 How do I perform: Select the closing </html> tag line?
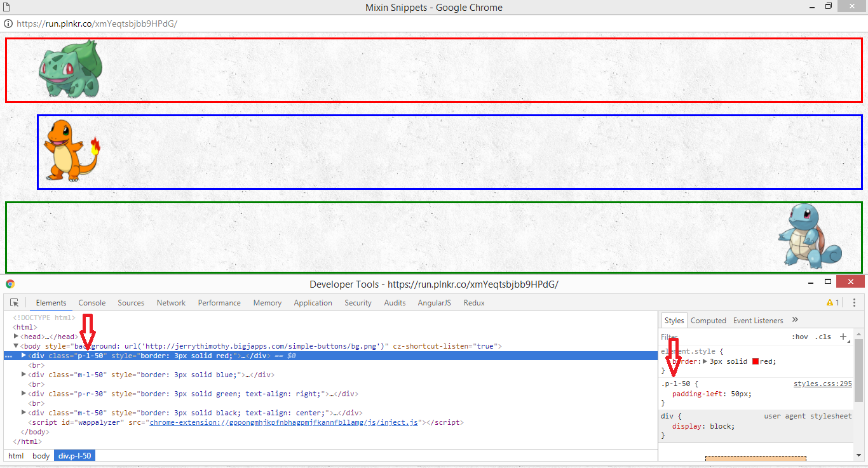click(27, 441)
